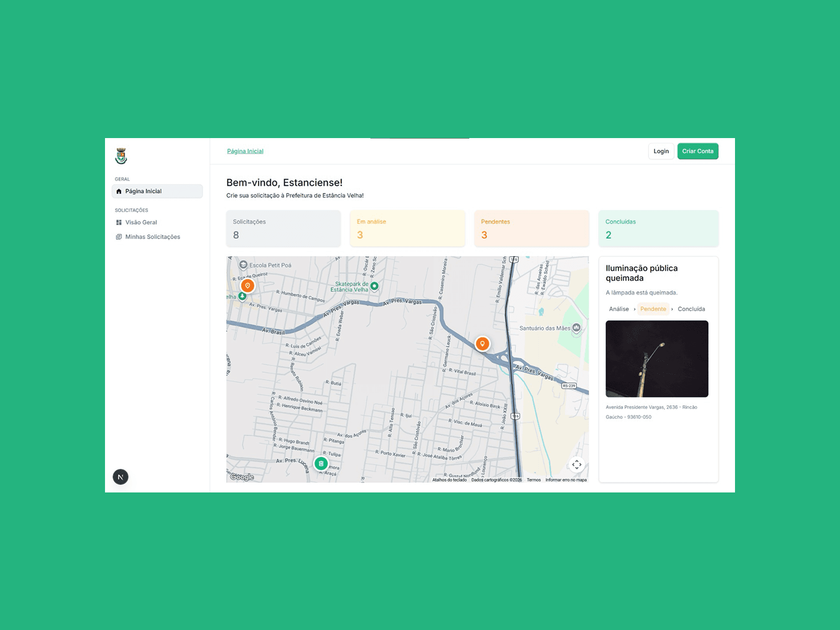The height and width of the screenshot is (630, 840).
Task: Click the Informar erro no mapa link
Action: [566, 480]
